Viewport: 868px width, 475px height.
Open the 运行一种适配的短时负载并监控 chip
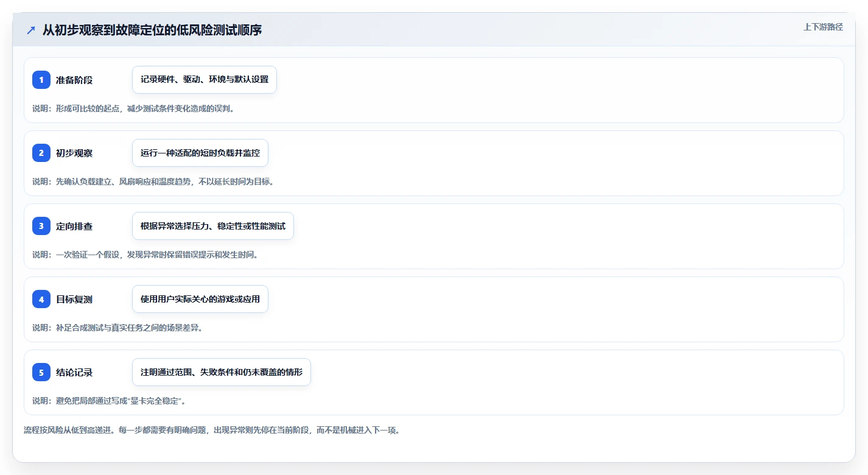coord(200,153)
